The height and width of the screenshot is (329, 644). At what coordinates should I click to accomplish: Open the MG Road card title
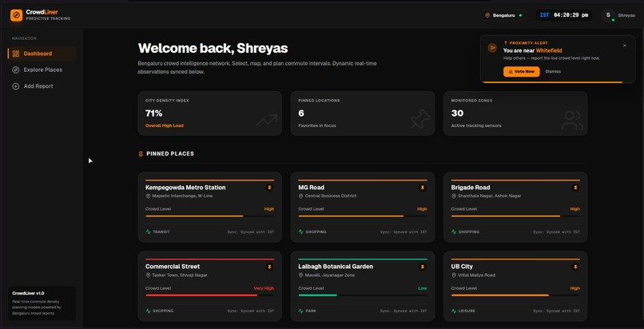click(x=312, y=188)
